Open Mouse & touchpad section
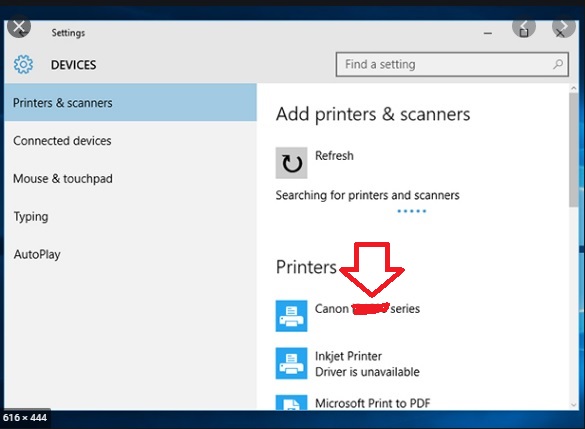Image resolution: width=585 pixels, height=429 pixels. pos(131,179)
